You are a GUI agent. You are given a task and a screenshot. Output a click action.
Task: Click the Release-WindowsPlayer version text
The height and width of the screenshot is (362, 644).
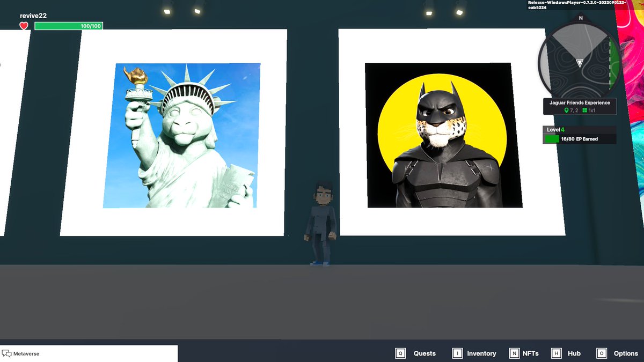576,5
